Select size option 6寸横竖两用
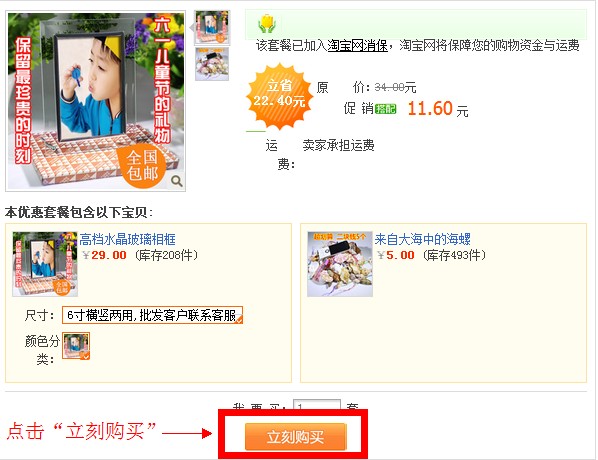 (152, 315)
